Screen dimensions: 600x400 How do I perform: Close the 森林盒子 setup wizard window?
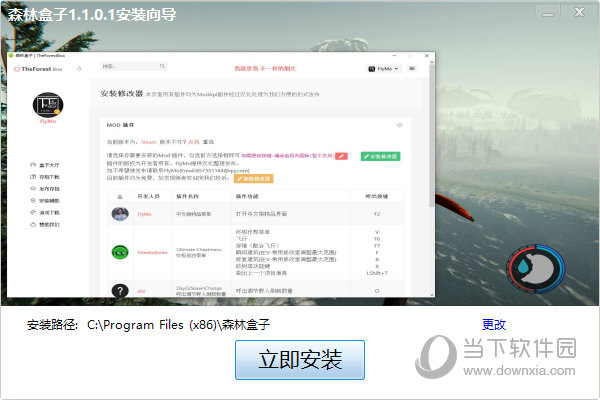pos(579,12)
